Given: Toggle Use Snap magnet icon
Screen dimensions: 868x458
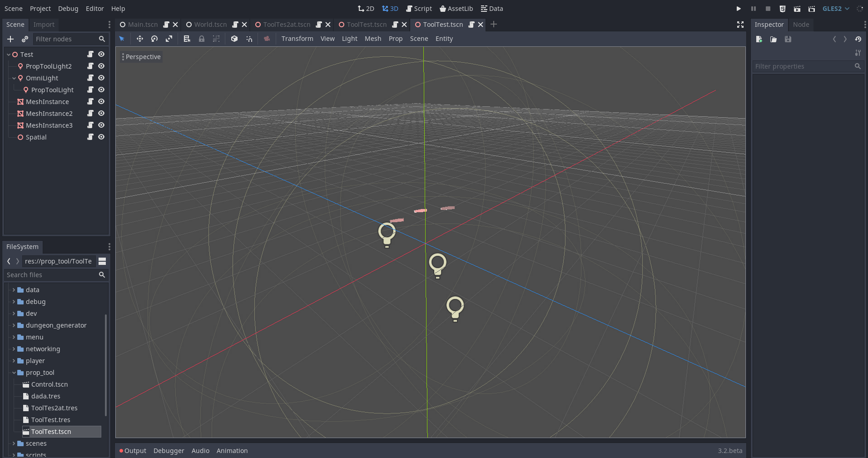Looking at the screenshot, I should 249,39.
